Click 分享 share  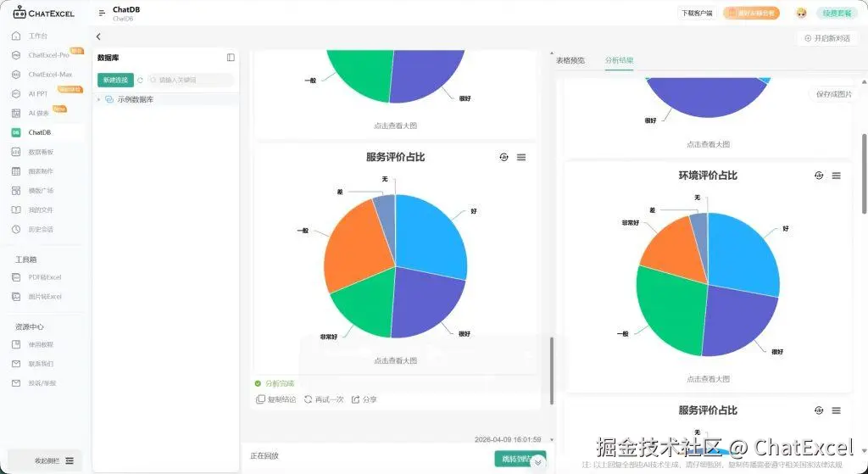click(364, 399)
